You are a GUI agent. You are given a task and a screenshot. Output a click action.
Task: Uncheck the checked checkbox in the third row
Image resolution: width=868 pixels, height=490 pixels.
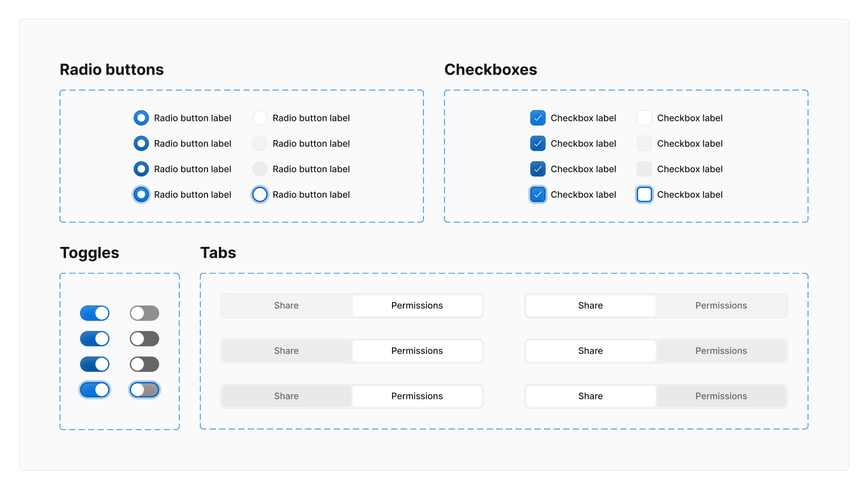click(x=538, y=169)
